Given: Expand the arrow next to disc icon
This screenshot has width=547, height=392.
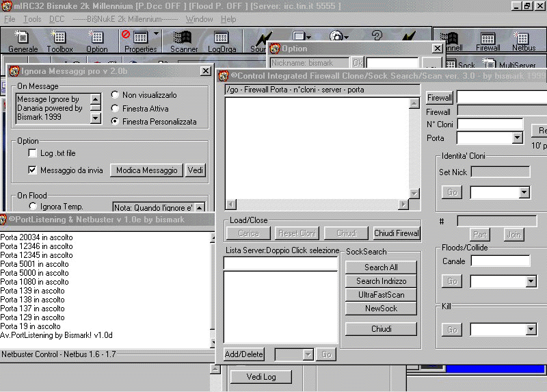Looking at the screenshot, I should [x=346, y=37].
